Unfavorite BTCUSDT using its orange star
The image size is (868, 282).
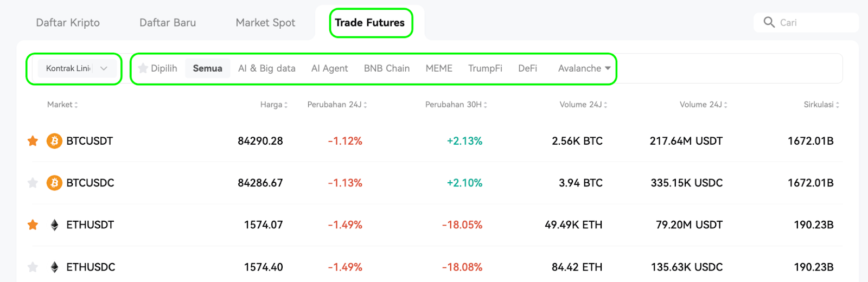(x=33, y=141)
